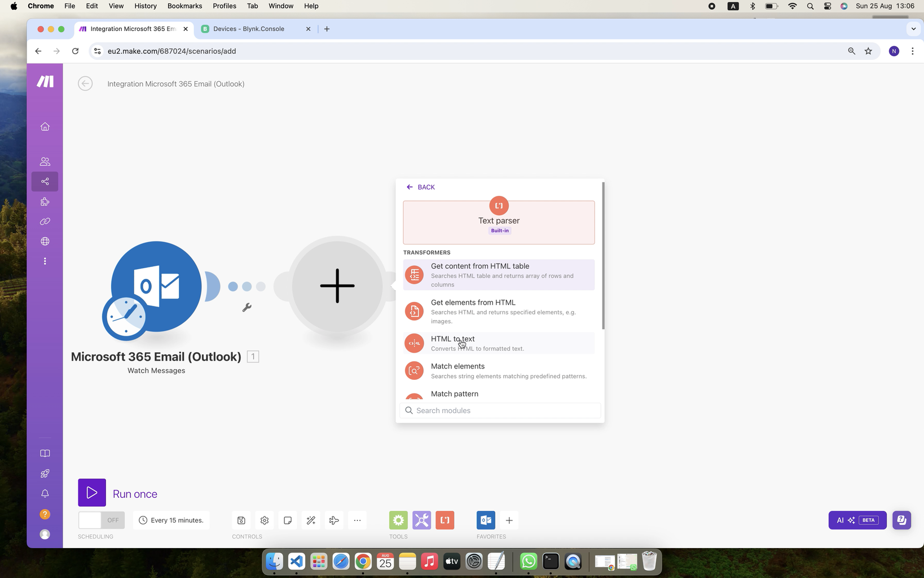Click the Notes icon in controls
924x578 pixels.
coord(288,520)
